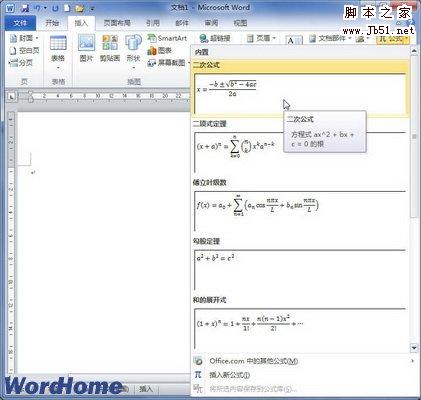Image resolution: width=421 pixels, height=400 pixels.
Task: Click the Open folder icon in quick access toolbar
Action: tap(79, 8)
